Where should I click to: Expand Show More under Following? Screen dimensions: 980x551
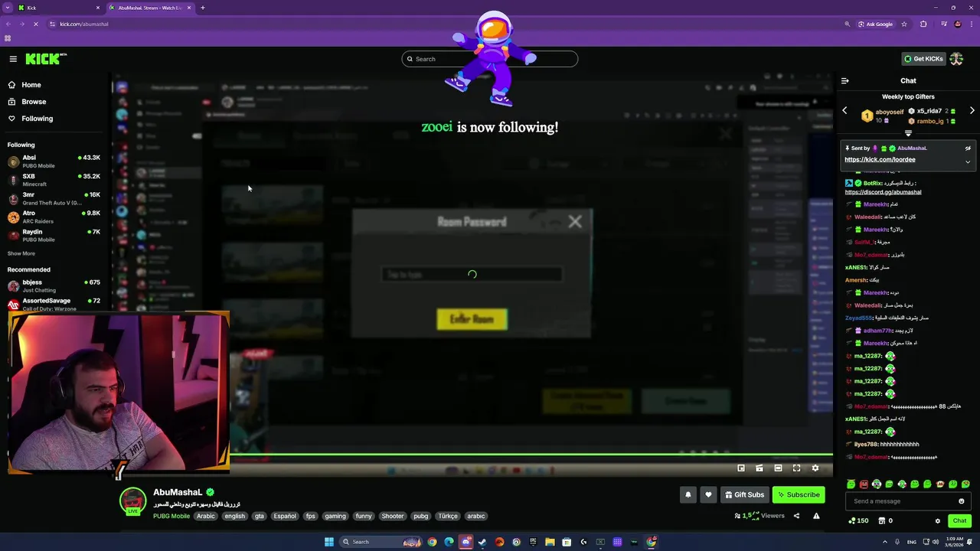coord(21,253)
